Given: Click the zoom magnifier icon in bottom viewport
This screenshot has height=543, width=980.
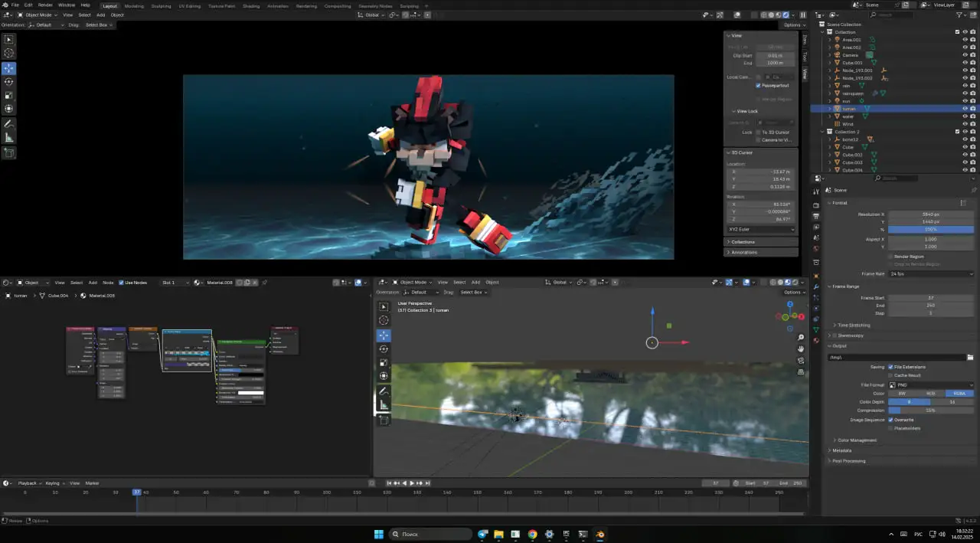Looking at the screenshot, I should coord(801,338).
